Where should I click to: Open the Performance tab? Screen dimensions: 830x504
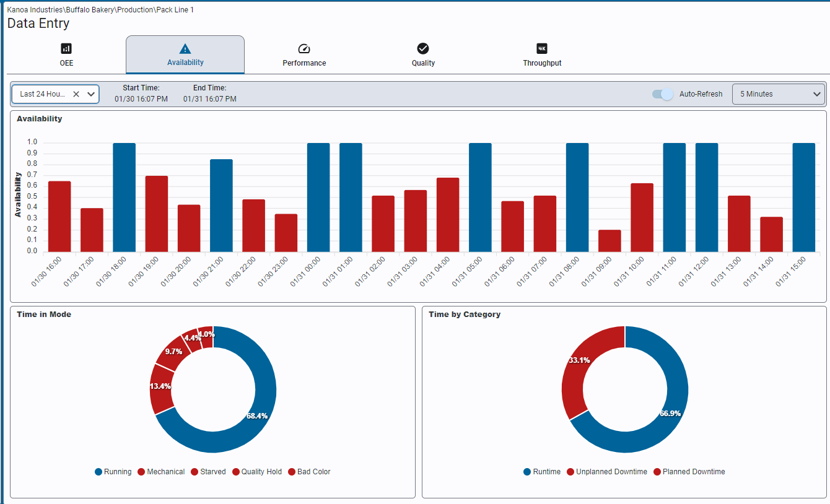(x=304, y=54)
